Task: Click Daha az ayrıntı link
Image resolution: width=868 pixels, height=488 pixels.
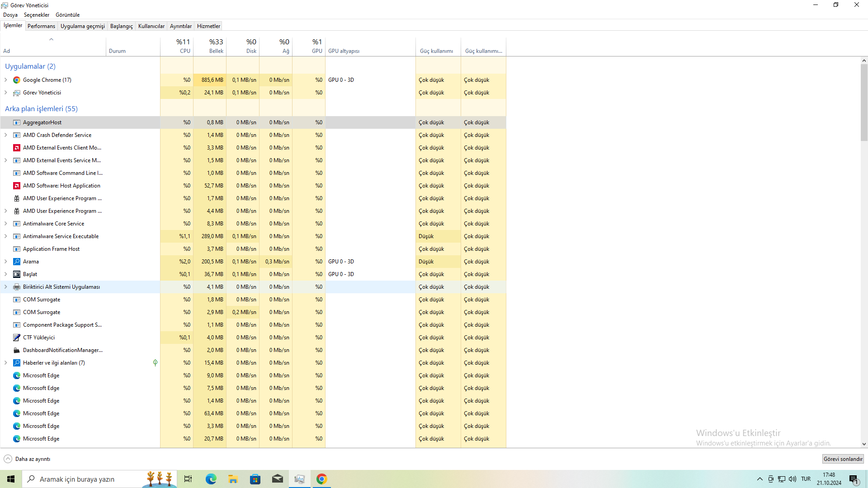Action: pyautogui.click(x=33, y=459)
